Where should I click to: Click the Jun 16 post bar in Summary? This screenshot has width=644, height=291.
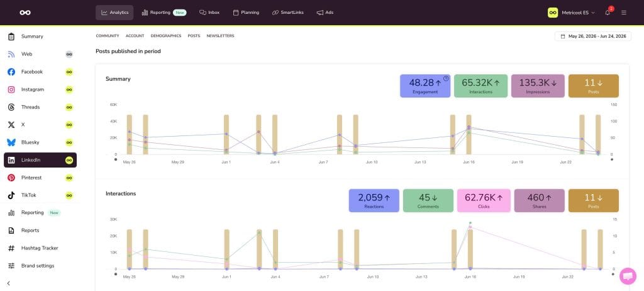click(x=469, y=135)
